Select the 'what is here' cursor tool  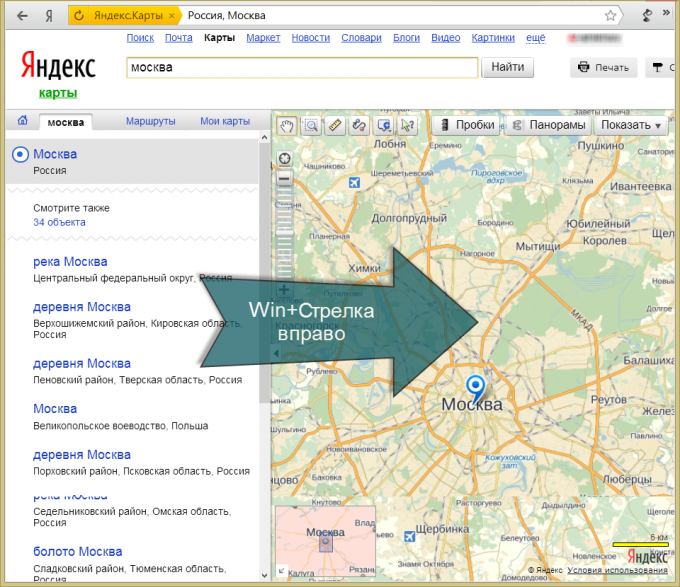click(x=407, y=126)
